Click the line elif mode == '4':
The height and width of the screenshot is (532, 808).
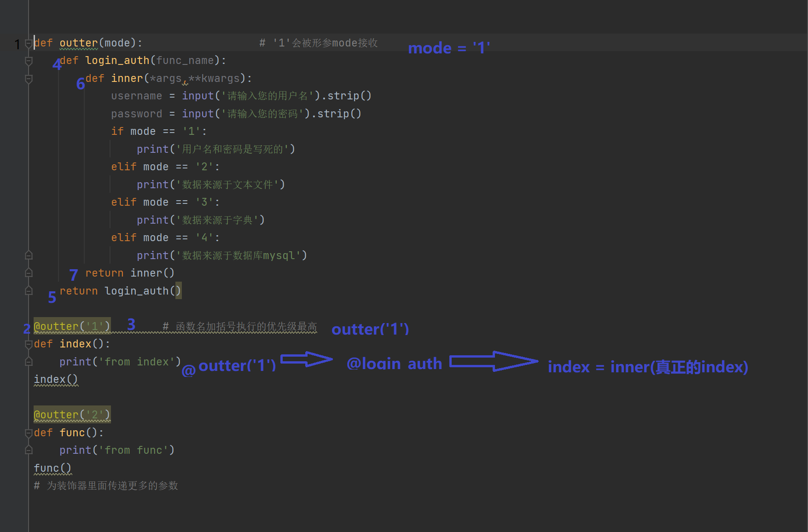point(165,237)
